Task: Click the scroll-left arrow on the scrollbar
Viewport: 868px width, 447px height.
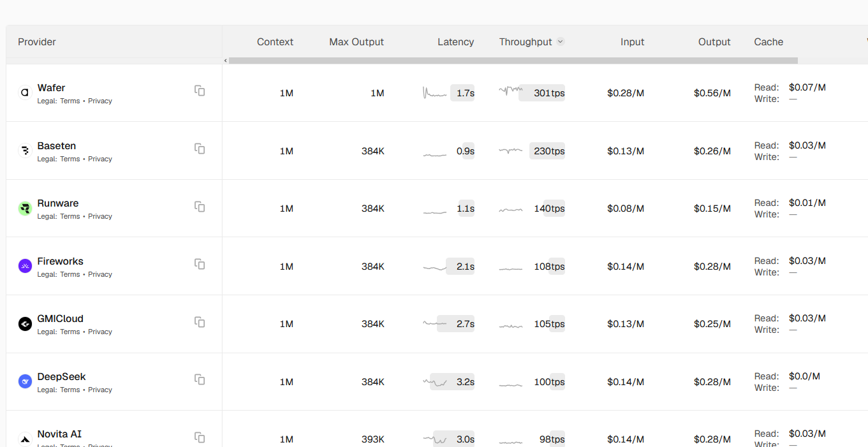Action: click(x=226, y=61)
